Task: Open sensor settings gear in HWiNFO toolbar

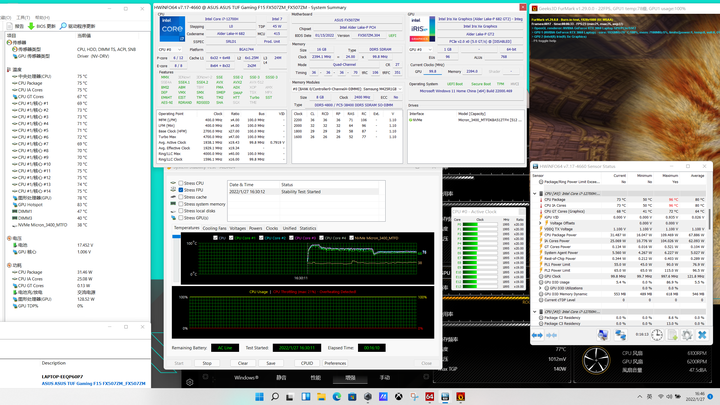Action: tap(687, 335)
